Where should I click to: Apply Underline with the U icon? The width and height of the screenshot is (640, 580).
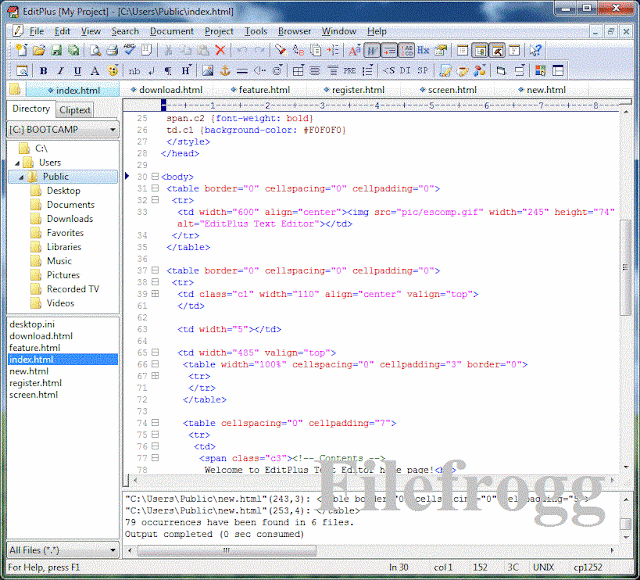pos(78,71)
